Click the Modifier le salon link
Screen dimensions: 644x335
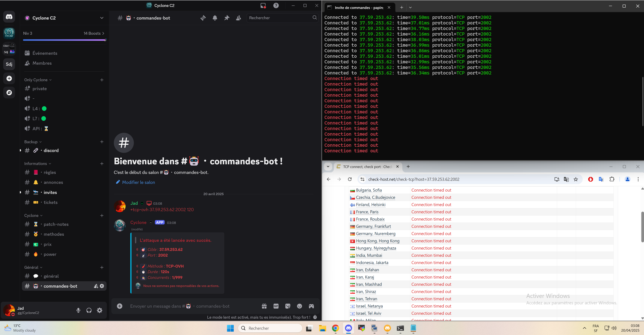(138, 182)
